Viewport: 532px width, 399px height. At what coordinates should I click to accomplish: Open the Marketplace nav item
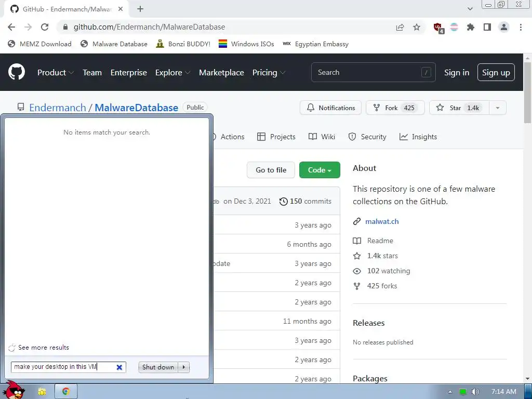[221, 72]
